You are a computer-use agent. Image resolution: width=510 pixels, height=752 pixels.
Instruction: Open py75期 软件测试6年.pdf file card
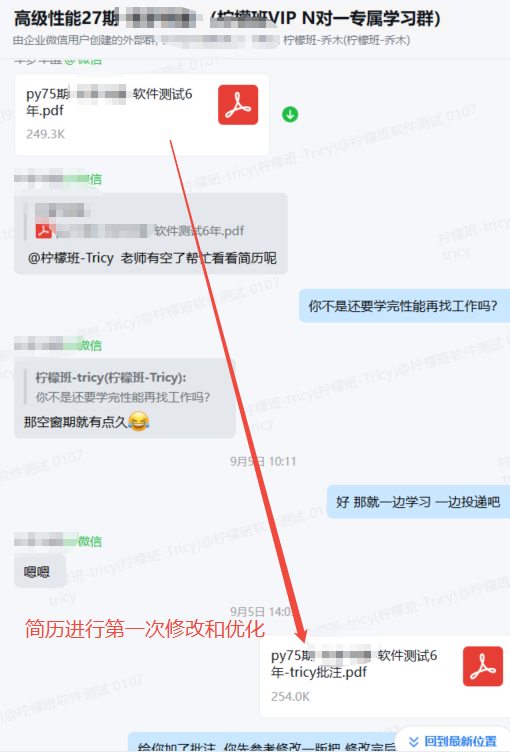[142, 115]
